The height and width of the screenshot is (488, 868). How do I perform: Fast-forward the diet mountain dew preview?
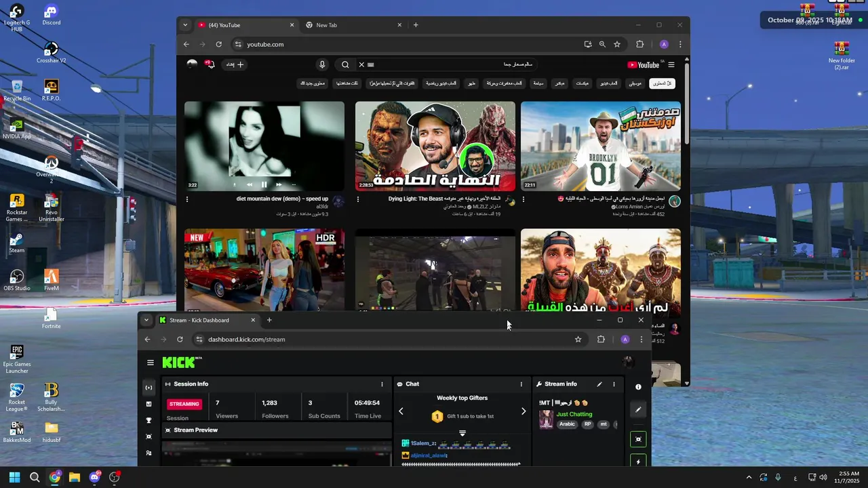279,184
